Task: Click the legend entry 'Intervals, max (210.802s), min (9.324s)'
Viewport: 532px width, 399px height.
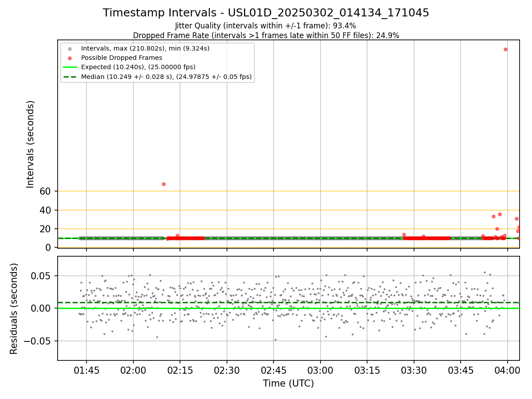Action: pos(145,48)
